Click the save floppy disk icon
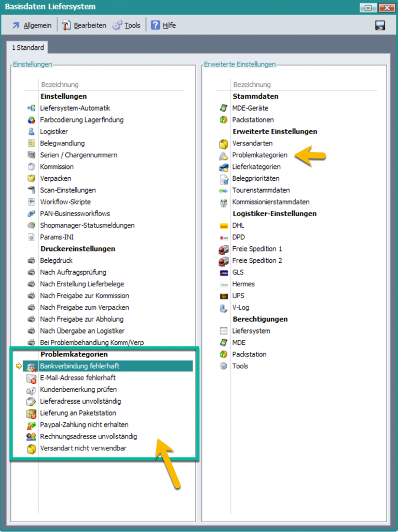This screenshot has width=398, height=532. tap(379, 25)
